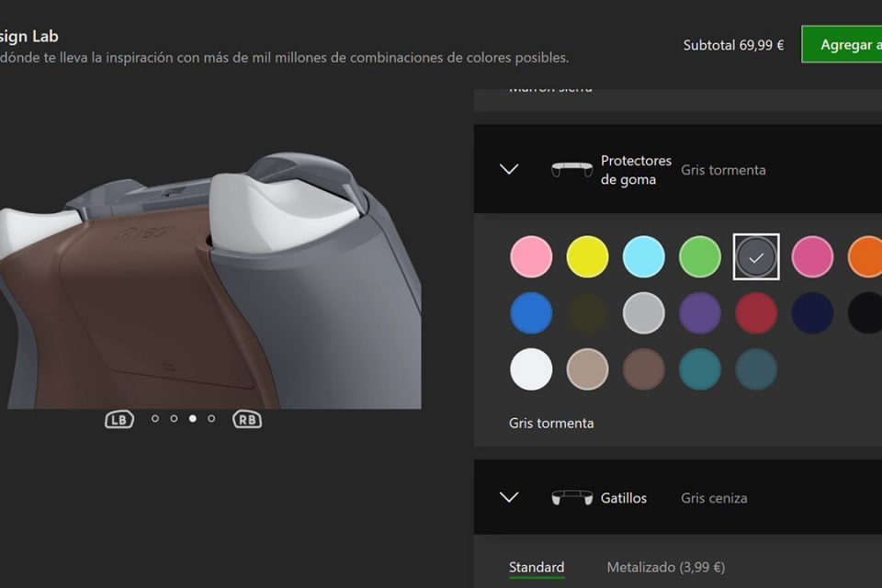882x588 pixels.
Task: Select the Standard finish tab
Action: pyautogui.click(x=537, y=566)
